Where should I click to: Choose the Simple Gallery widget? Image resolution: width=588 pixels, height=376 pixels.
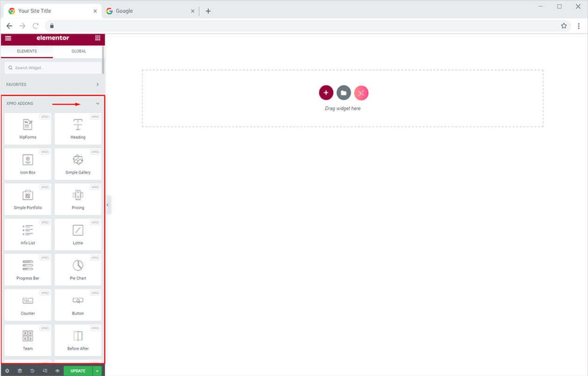(78, 164)
